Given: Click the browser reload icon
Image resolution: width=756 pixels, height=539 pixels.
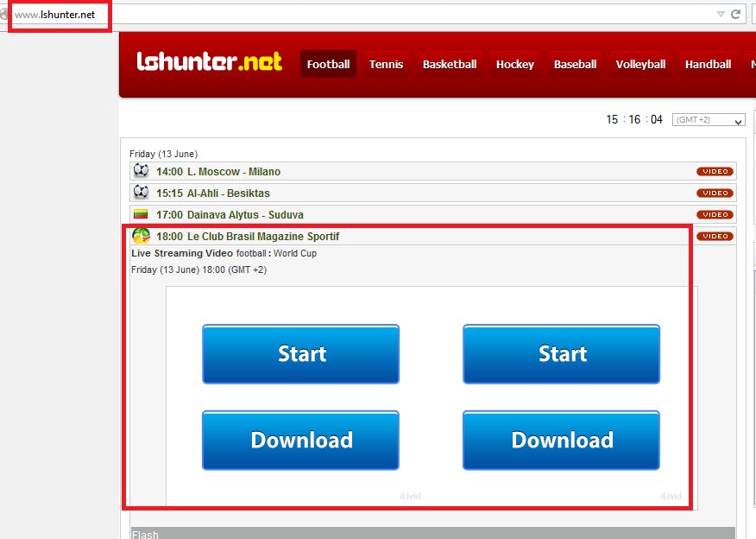Looking at the screenshot, I should [x=735, y=15].
